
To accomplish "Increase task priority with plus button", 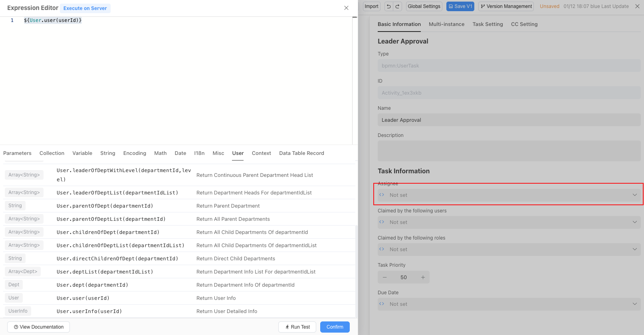I will (423, 277).
